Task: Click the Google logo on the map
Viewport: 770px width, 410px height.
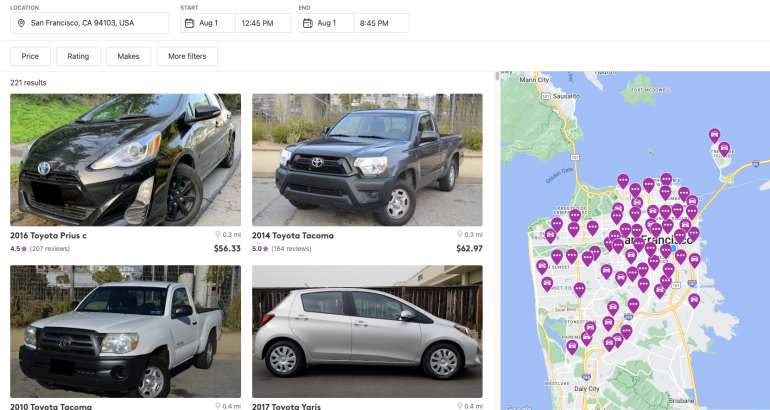Action: 515,406
